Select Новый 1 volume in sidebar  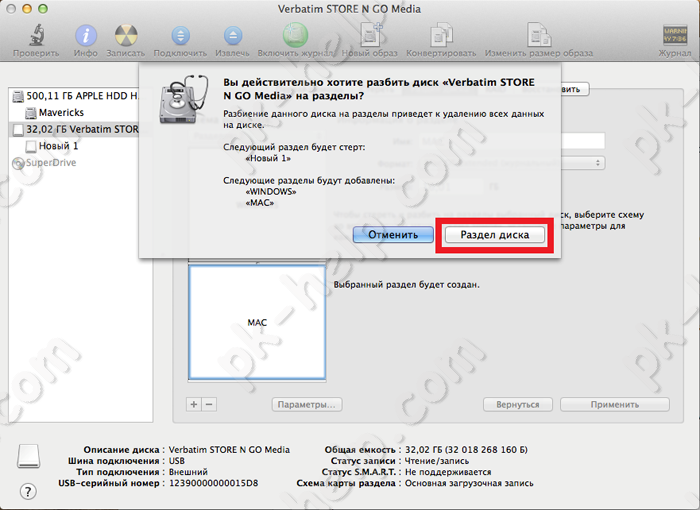click(58, 146)
